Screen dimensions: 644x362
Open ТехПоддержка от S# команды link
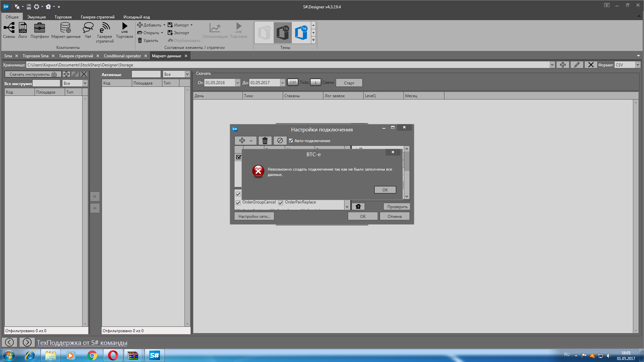click(x=82, y=343)
